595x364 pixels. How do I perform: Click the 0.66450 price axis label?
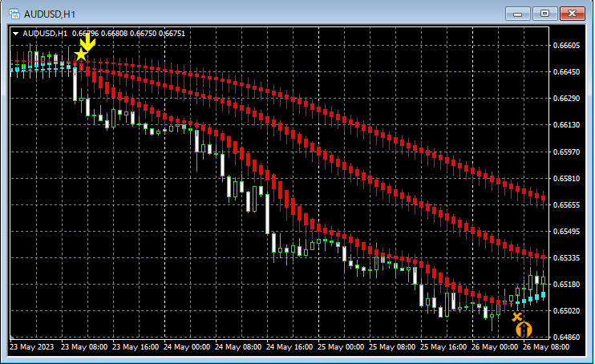point(567,71)
